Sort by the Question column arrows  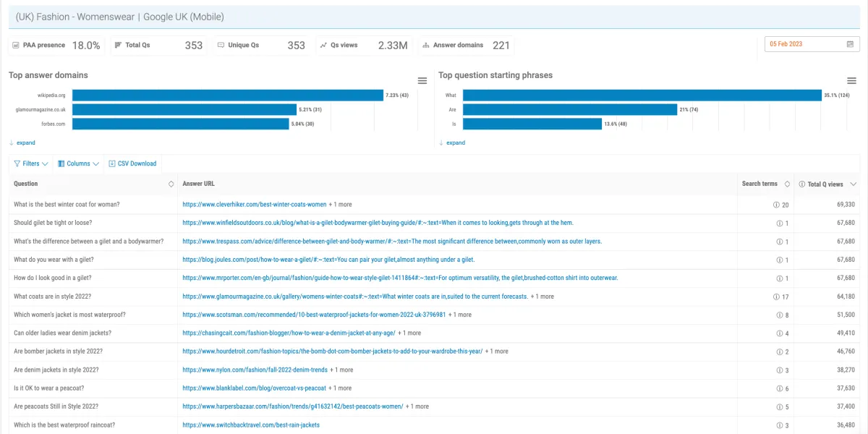171,184
